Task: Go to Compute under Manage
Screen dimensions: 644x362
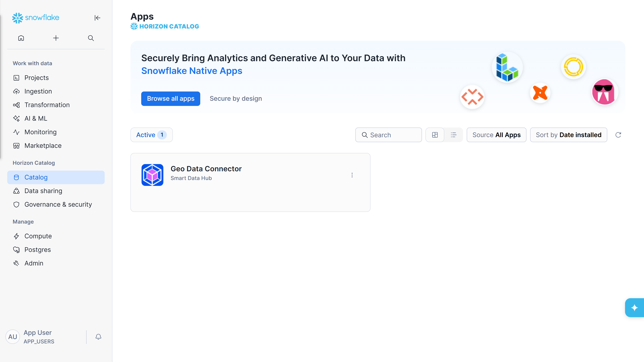Action: 56,236
